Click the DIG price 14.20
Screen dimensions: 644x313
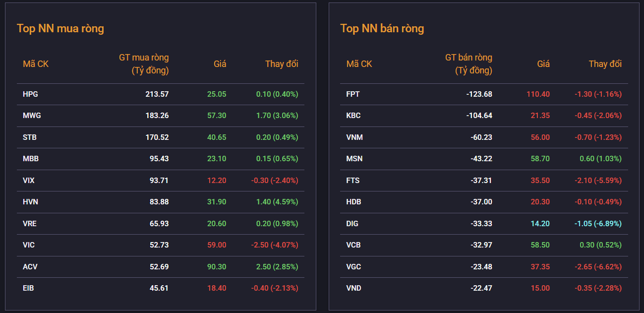point(540,223)
